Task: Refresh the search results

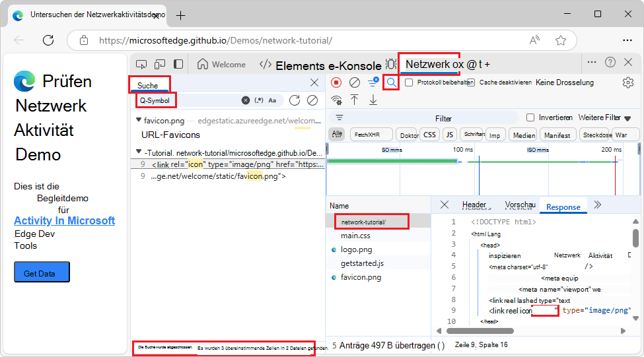Action: [x=295, y=100]
